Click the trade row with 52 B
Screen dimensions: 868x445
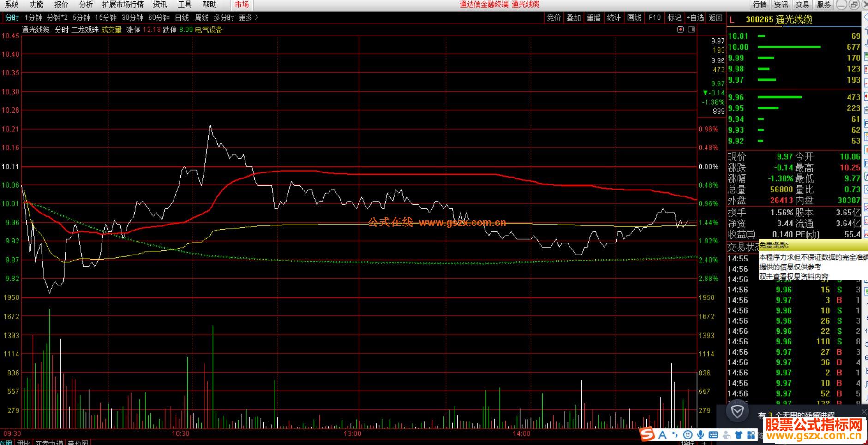pyautogui.click(x=794, y=394)
